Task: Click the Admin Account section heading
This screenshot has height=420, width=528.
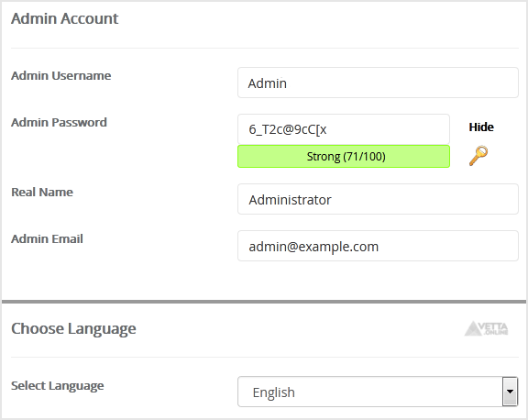Action: [65, 18]
